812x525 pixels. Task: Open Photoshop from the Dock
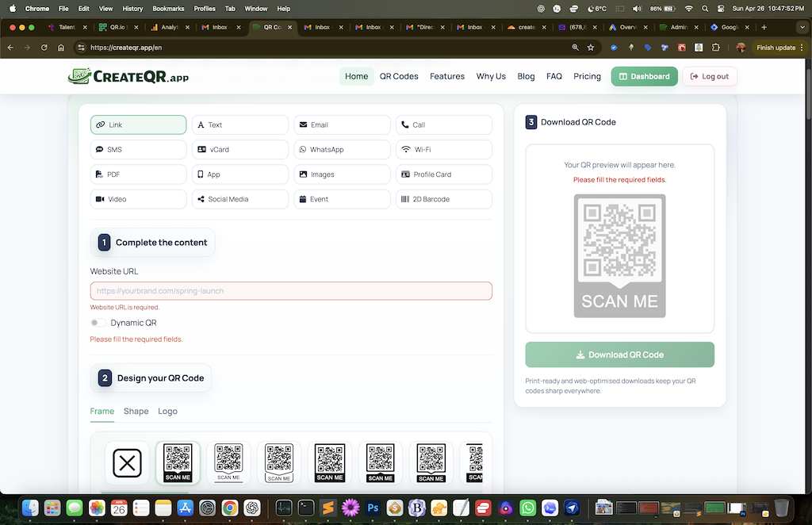point(373,508)
